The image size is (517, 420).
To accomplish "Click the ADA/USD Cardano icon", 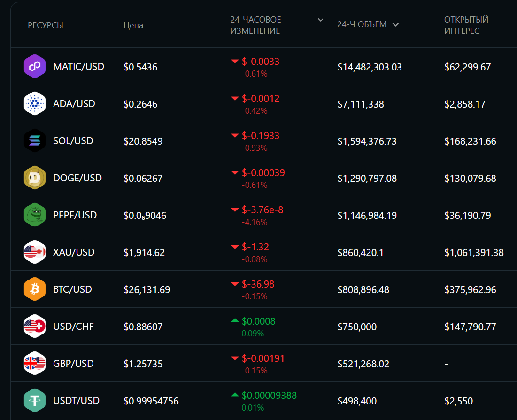I will pos(35,104).
